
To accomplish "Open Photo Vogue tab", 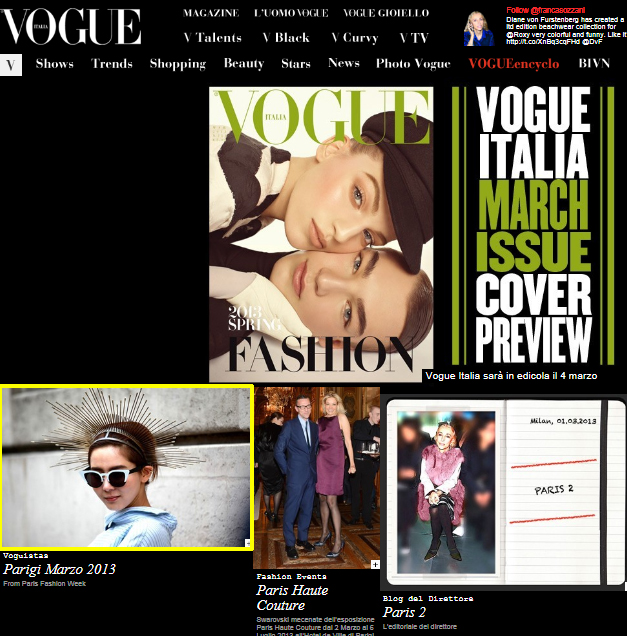I will tap(413, 63).
